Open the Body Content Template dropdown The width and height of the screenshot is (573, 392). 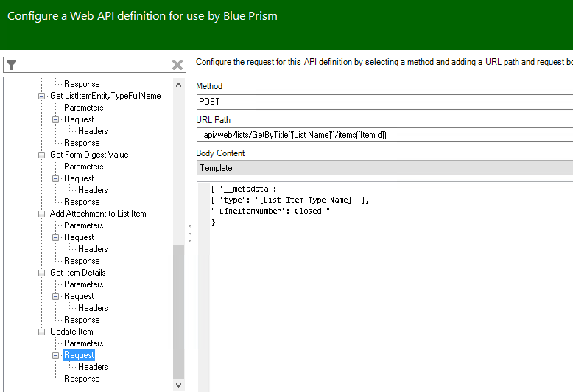(x=384, y=168)
